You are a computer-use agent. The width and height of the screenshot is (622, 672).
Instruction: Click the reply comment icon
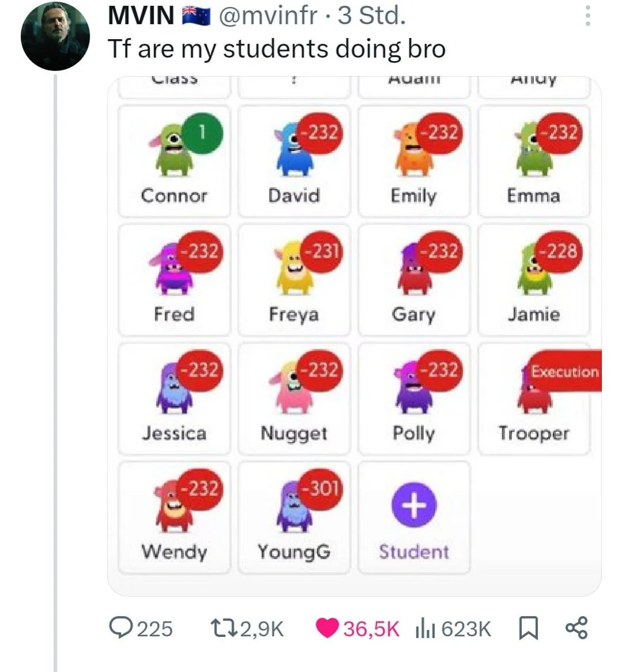pyautogui.click(x=123, y=628)
